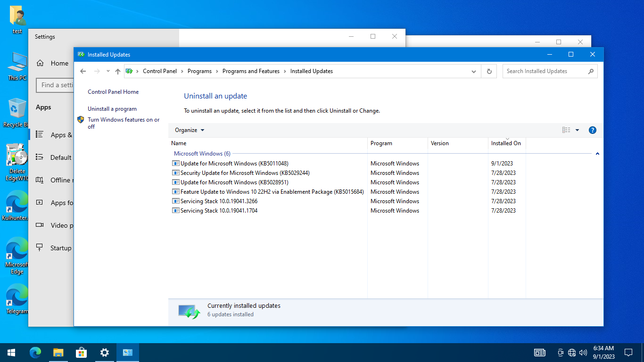Click the Control Panel taskbar icon
644x362 pixels.
click(127, 353)
